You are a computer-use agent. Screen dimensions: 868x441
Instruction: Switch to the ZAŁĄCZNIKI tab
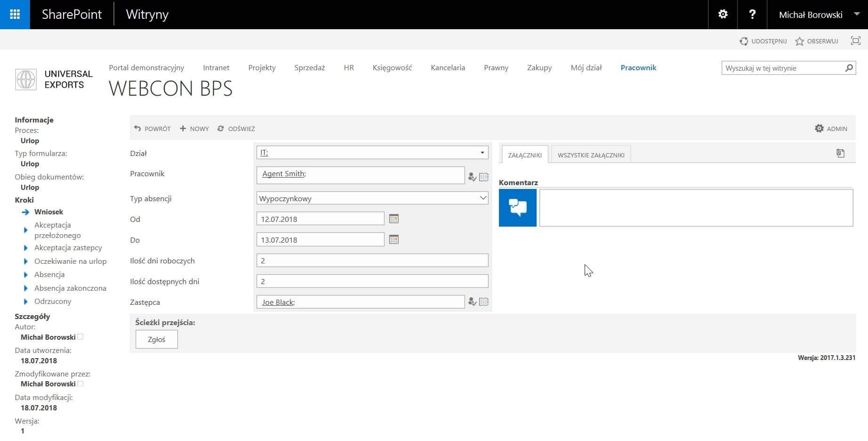point(525,155)
